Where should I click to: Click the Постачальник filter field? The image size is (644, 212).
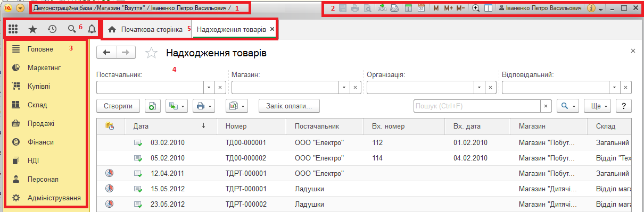pos(150,87)
